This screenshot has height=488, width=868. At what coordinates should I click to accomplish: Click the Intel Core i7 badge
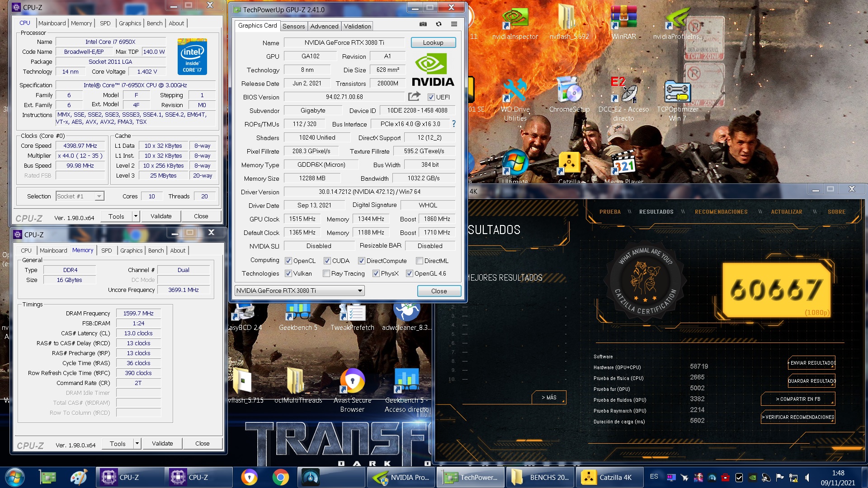coord(192,56)
